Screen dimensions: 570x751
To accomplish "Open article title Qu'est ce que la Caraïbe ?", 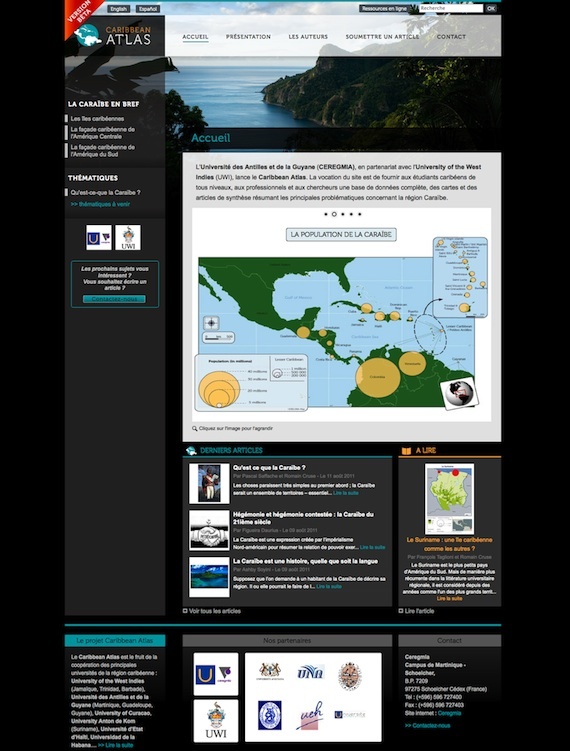I will pyautogui.click(x=269, y=467).
